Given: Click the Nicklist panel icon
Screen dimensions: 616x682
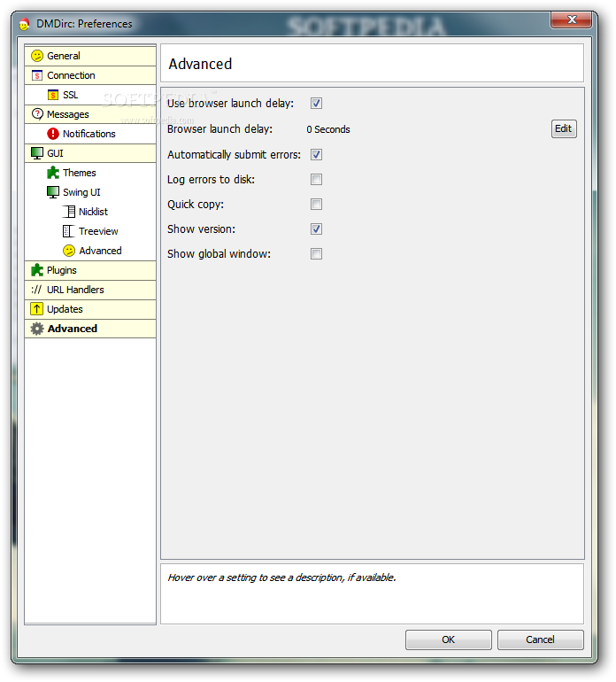Looking at the screenshot, I should pyautogui.click(x=69, y=212).
